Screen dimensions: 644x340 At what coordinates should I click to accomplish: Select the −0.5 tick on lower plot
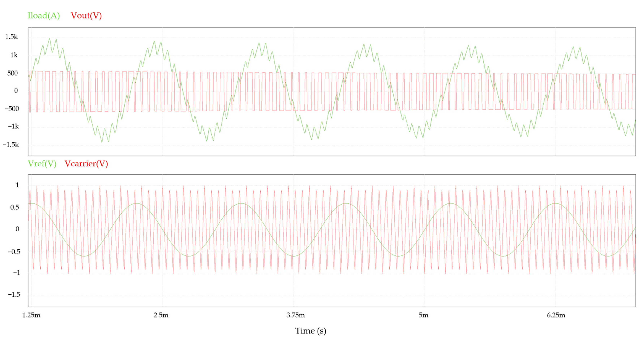tap(14, 251)
